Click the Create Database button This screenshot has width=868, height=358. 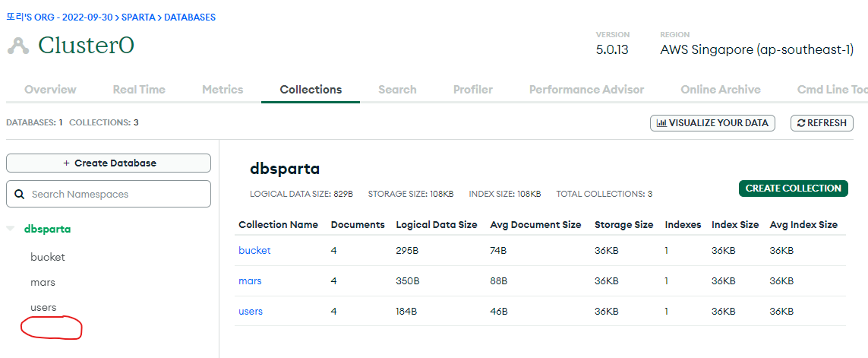click(x=109, y=163)
